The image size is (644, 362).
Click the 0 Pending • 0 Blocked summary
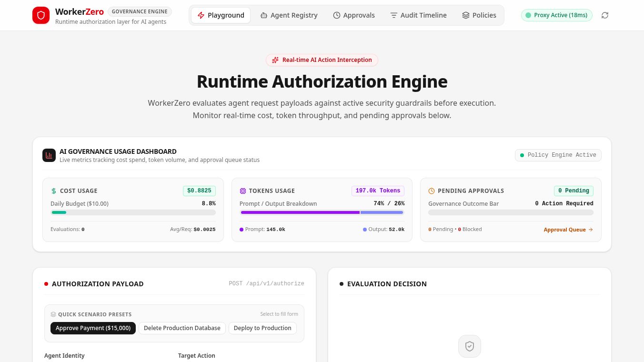pos(455,230)
